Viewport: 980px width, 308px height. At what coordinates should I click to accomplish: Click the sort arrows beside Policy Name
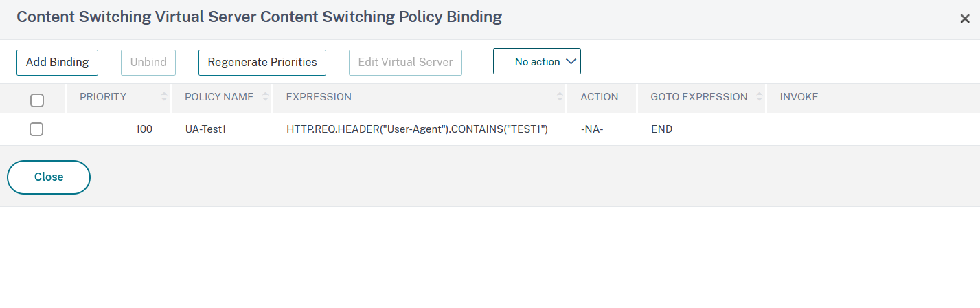click(x=265, y=98)
